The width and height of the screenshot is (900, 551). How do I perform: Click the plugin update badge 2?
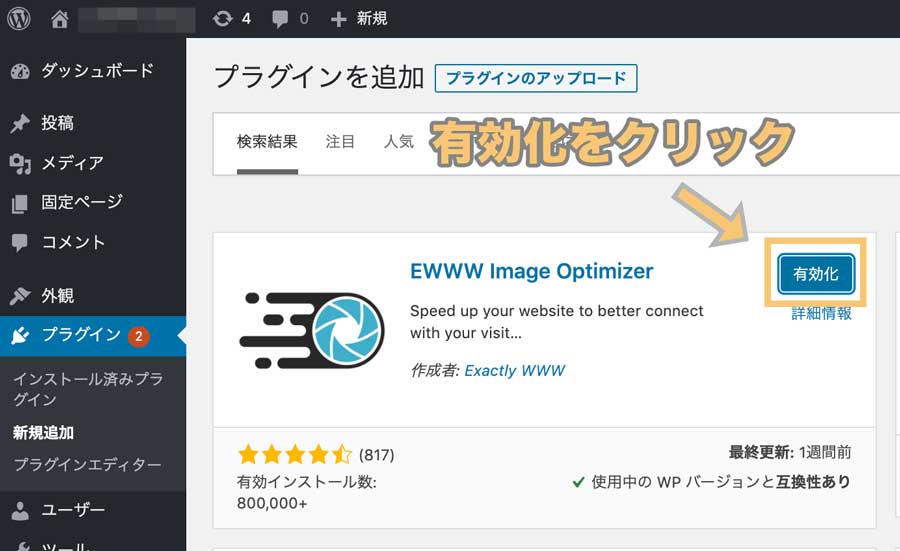click(139, 336)
